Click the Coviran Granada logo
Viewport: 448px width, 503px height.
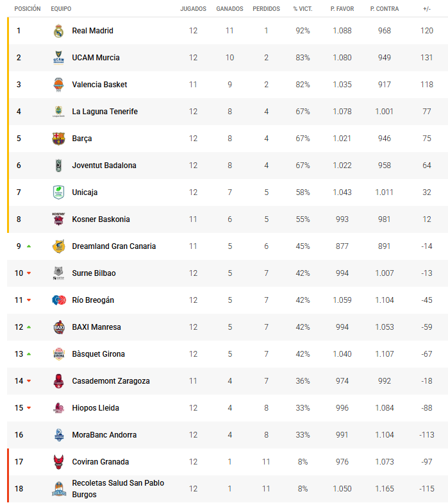tap(58, 462)
